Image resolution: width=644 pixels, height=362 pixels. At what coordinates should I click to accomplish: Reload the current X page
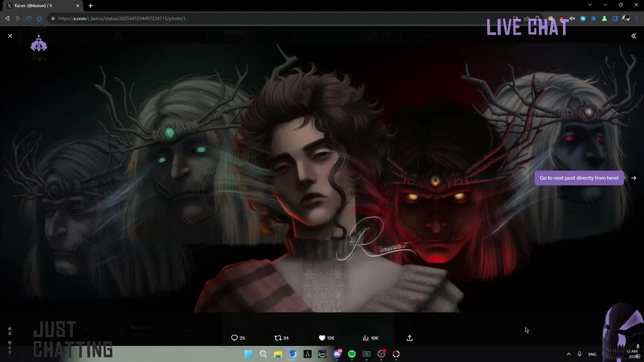click(29, 19)
